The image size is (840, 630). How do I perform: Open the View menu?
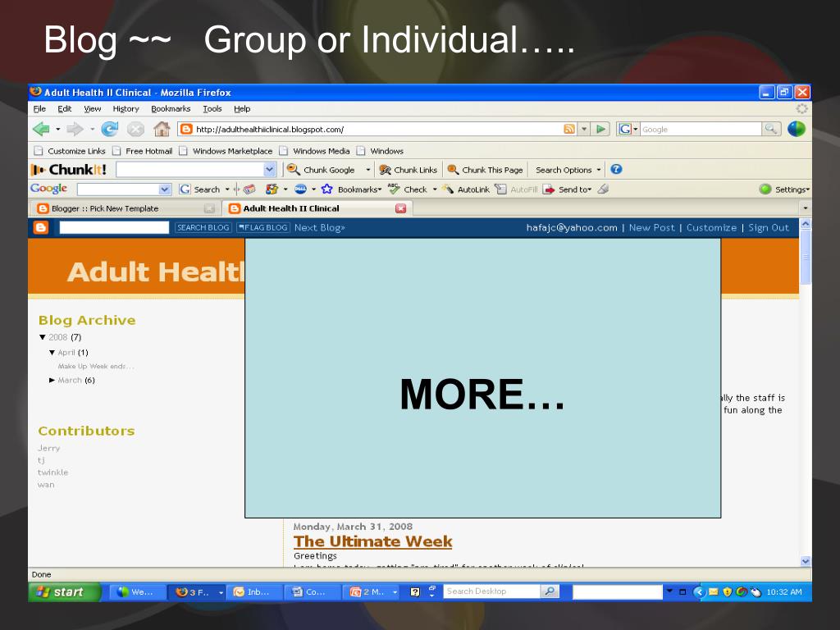pos(92,109)
